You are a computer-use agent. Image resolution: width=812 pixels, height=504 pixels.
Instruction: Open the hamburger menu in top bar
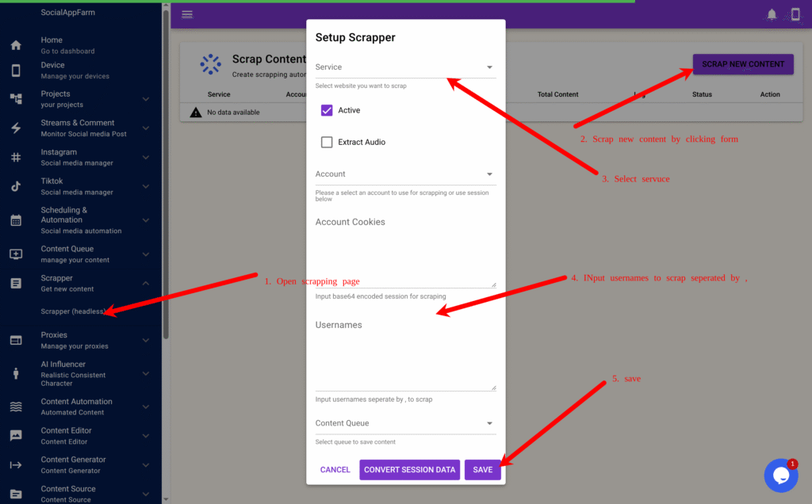coord(187,14)
